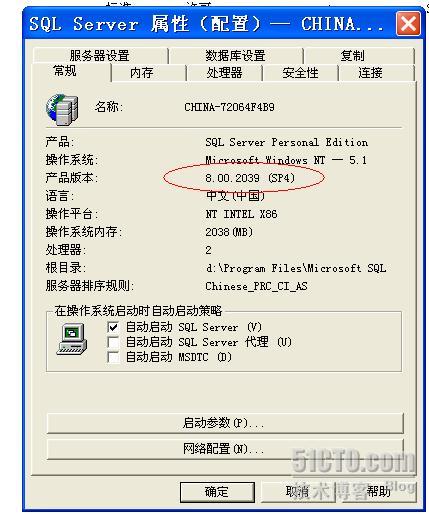Open 启动参数(P)... settings button
Viewport: 429px width, 514px height.
(225, 423)
